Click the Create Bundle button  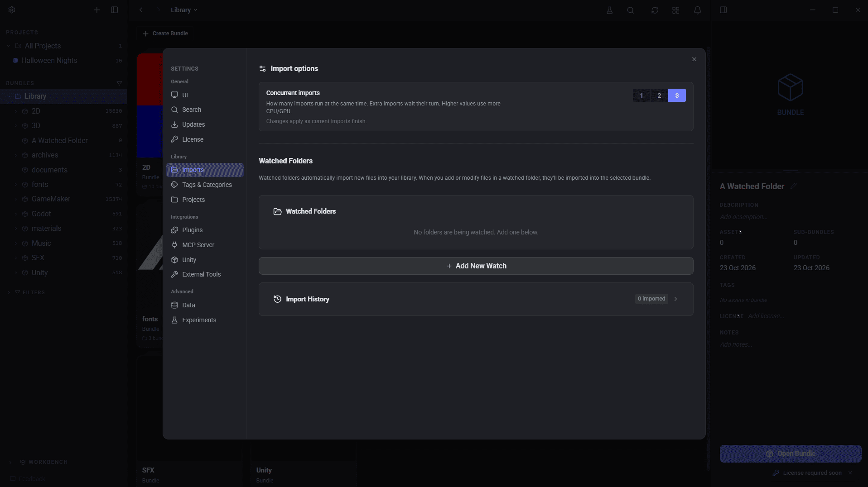(165, 33)
